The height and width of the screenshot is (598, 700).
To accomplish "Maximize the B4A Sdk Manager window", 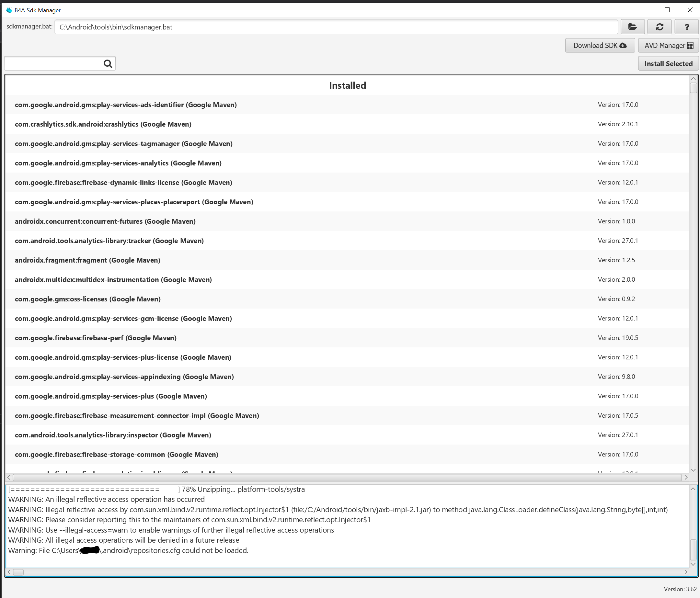I will [667, 10].
